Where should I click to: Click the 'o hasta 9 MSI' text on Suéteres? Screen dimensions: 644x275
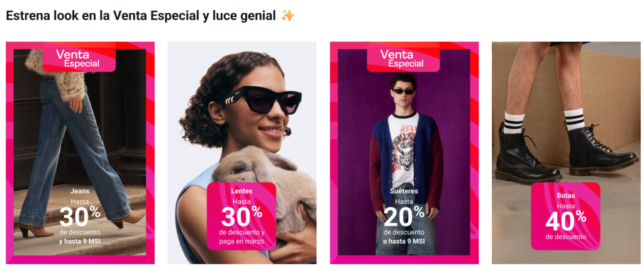pyautogui.click(x=404, y=241)
